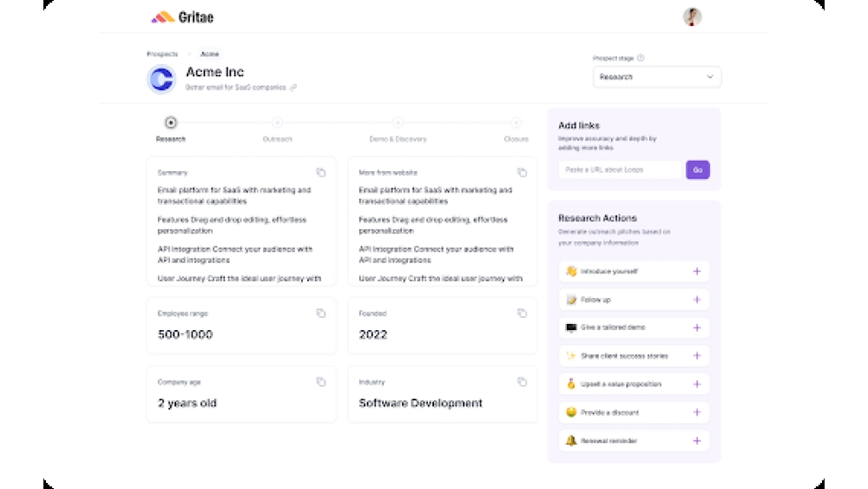This screenshot has height=489, width=868.
Task: Add the Renewal reminder action
Action: coord(697,441)
